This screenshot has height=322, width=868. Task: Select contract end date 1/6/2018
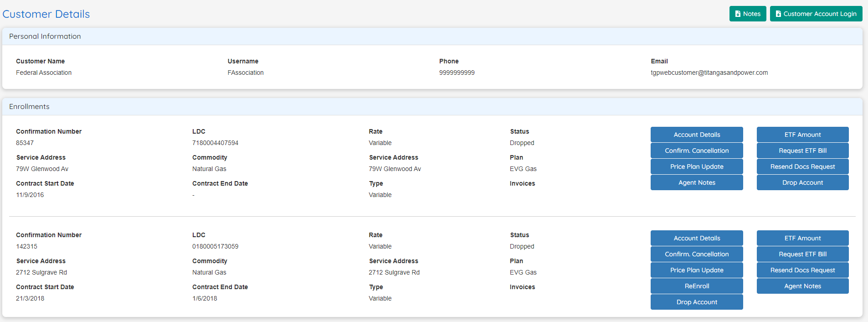(205, 298)
